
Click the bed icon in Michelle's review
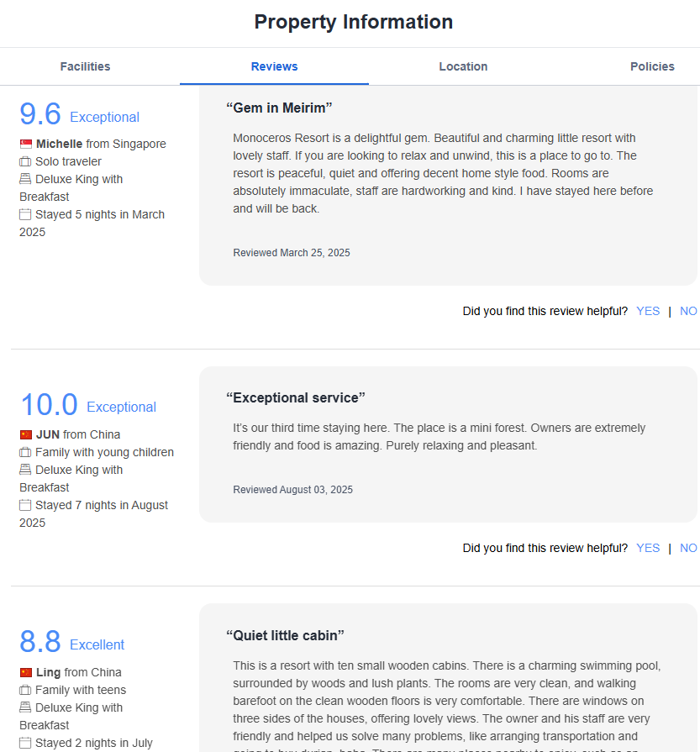point(25,180)
